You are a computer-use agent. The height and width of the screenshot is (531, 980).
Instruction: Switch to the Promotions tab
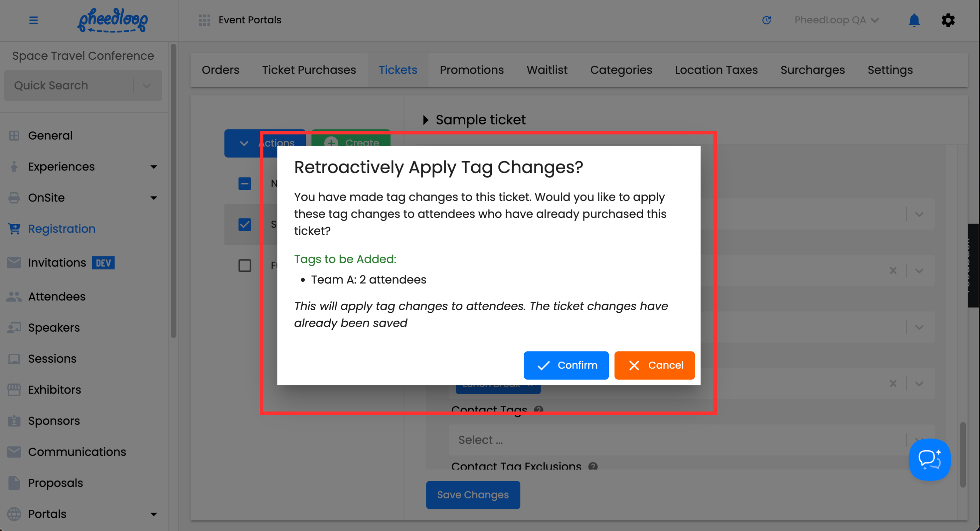click(471, 70)
